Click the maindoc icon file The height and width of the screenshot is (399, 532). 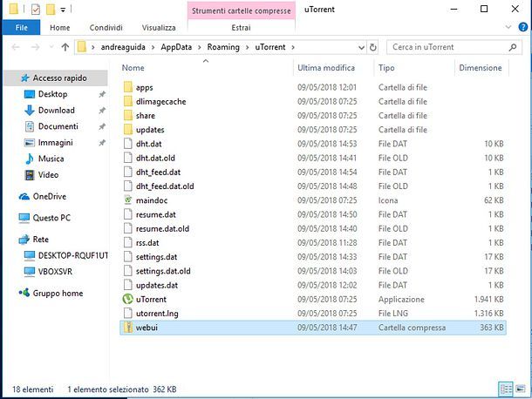click(128, 200)
